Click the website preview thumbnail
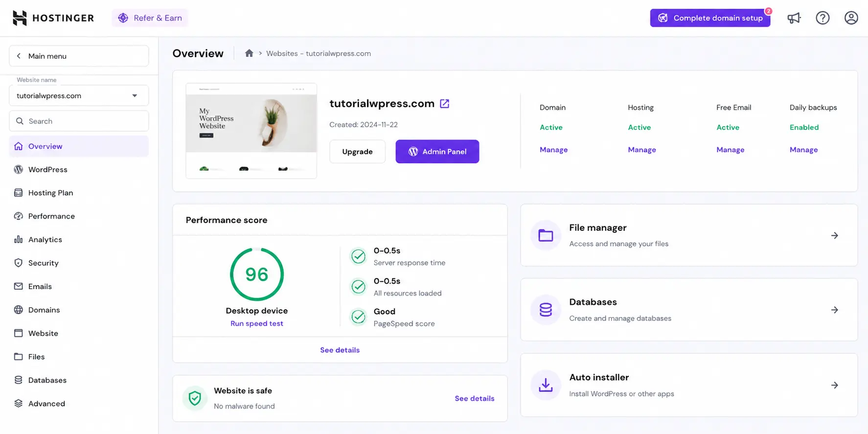The height and width of the screenshot is (434, 868). (251, 131)
